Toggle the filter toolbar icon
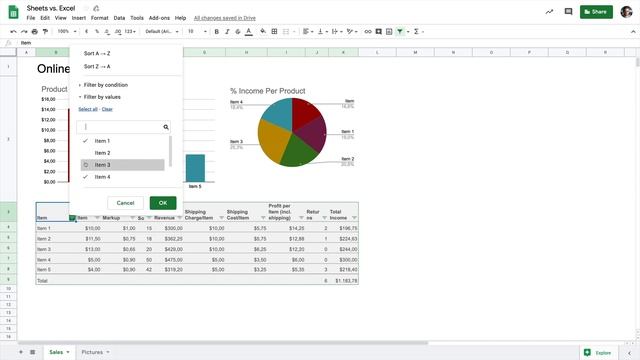Screen dimensions: 640x360 [400, 31]
